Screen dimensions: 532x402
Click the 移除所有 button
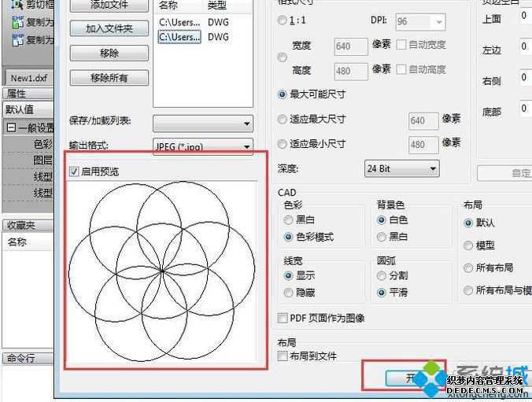(109, 78)
